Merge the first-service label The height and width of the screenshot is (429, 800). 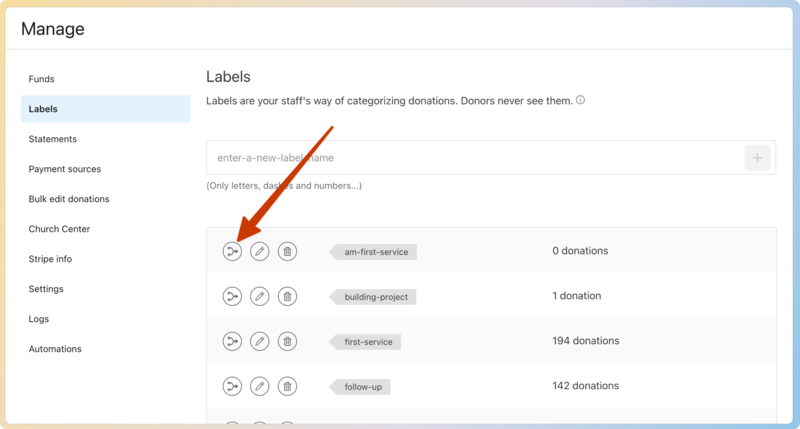tap(232, 341)
